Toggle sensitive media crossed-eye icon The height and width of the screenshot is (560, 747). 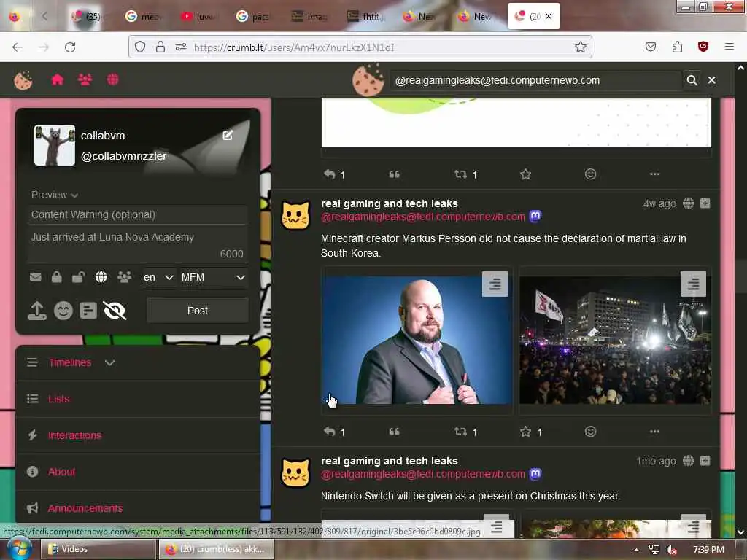point(115,311)
